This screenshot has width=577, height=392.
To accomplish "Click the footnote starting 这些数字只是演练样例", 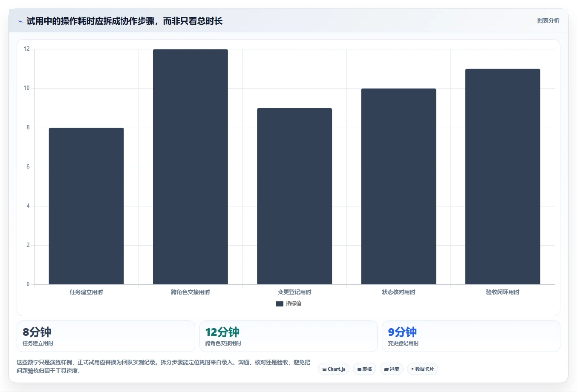I will pos(163,366).
